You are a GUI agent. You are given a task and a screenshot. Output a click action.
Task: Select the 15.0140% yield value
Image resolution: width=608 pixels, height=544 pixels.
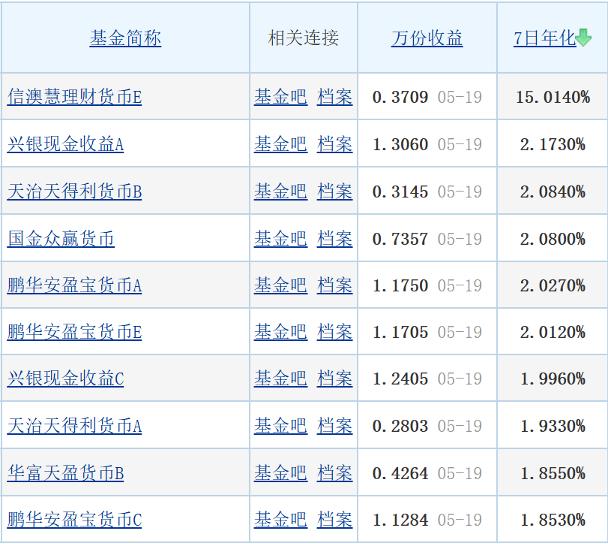[x=553, y=97]
